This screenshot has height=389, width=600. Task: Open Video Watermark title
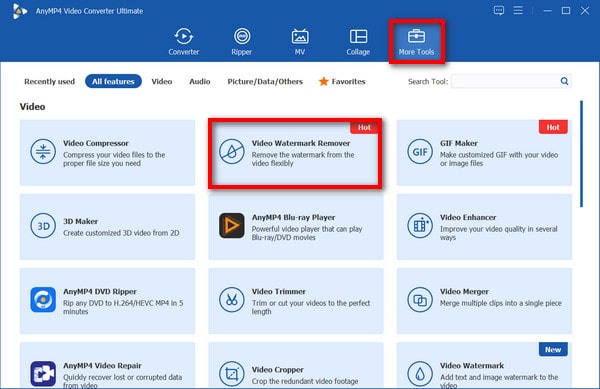[472, 366]
